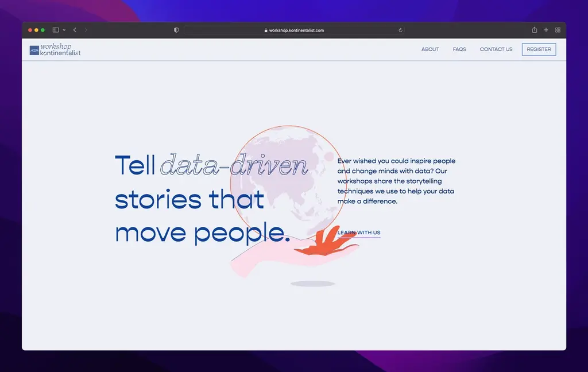Add a new tab with the plus icon
Screen dimensions: 588x372
[546, 30]
